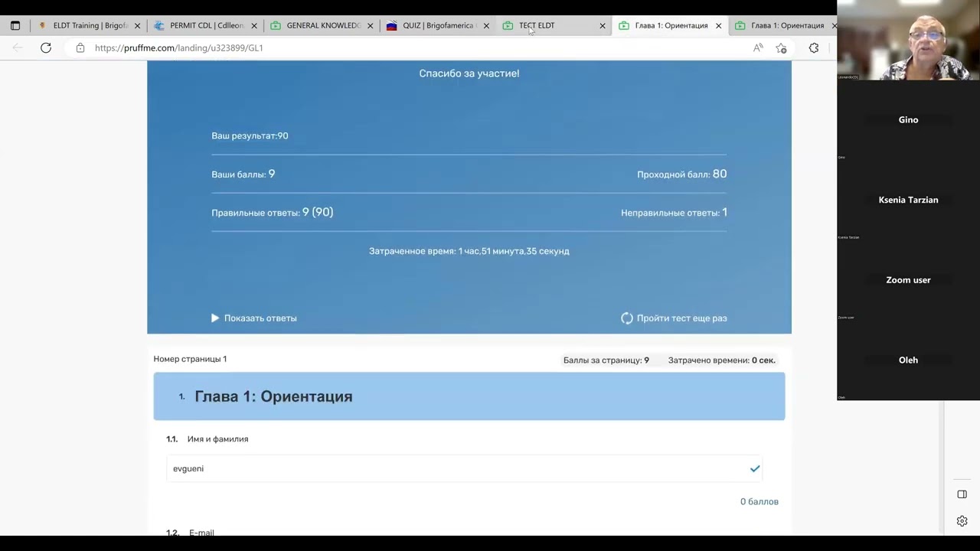Click the text Правильные ответы: 9 (90)
This screenshot has width=980, height=551.
(273, 213)
